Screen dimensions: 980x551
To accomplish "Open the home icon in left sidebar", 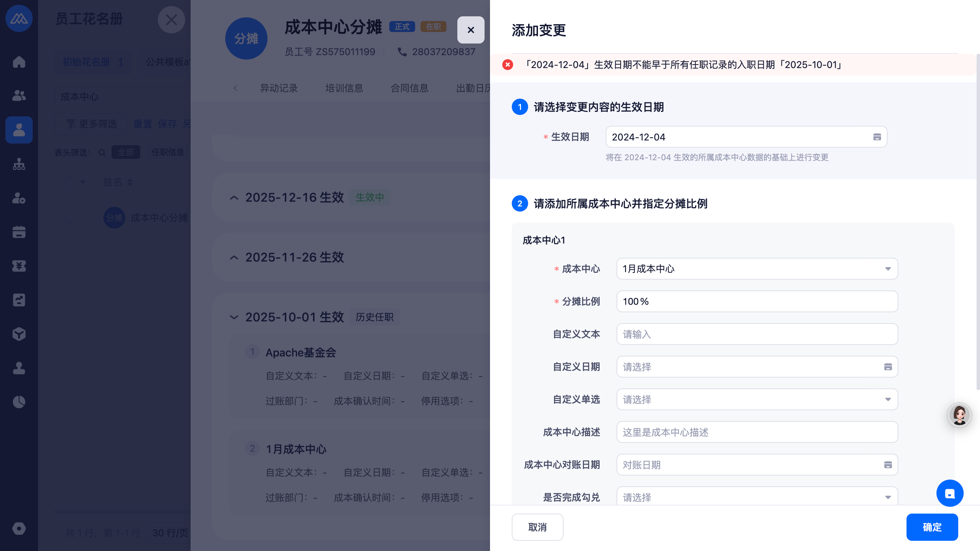I will click(19, 62).
